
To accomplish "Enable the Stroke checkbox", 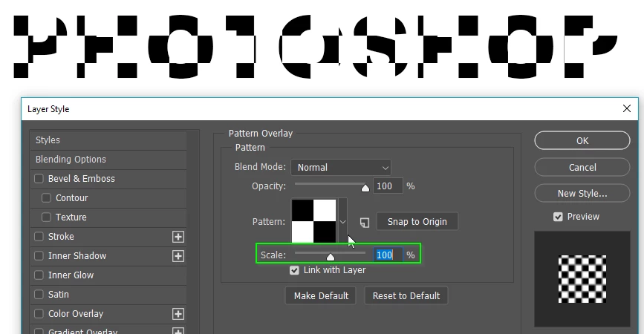I will (x=39, y=236).
